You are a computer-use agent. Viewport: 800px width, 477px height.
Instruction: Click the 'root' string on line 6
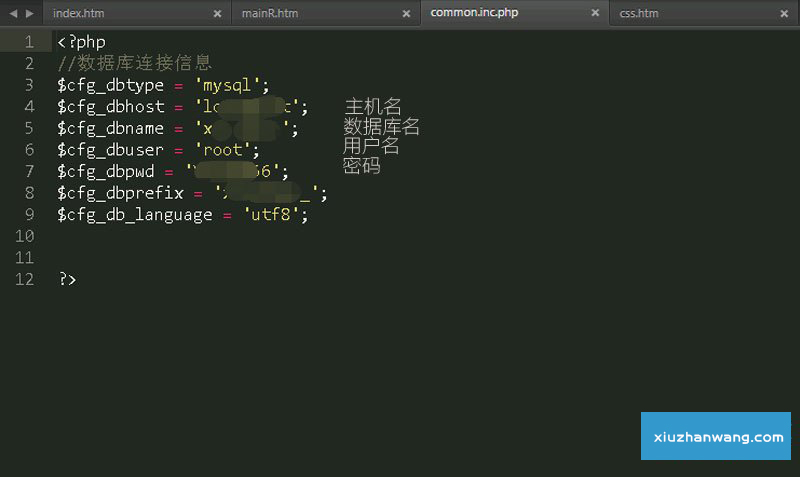[x=227, y=150]
